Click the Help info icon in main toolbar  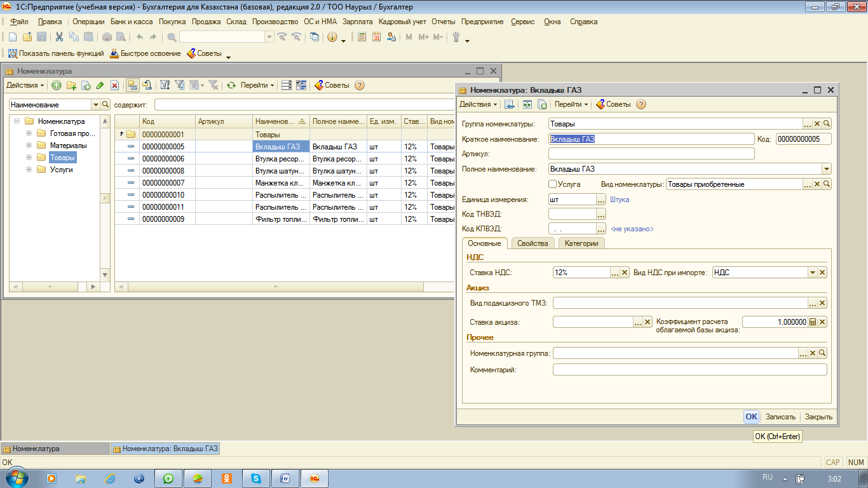(x=332, y=37)
